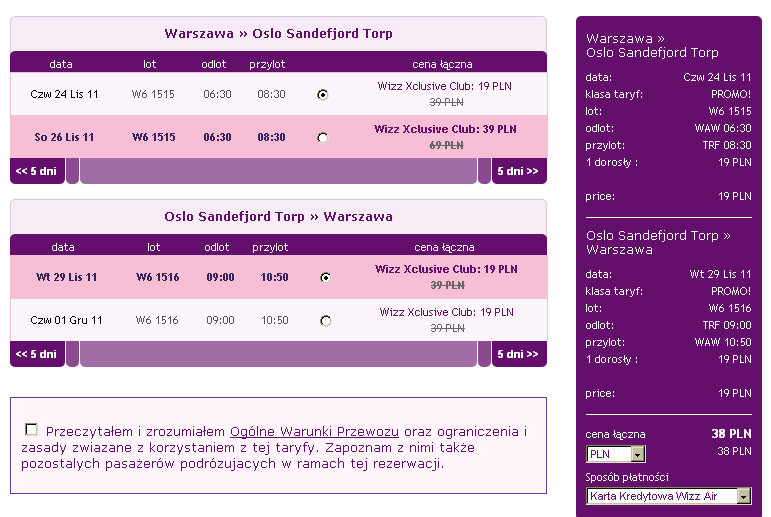The image size is (771, 517).
Task: Go forward 5 days for Oslo to Warszawa flights
Action: pos(519,354)
